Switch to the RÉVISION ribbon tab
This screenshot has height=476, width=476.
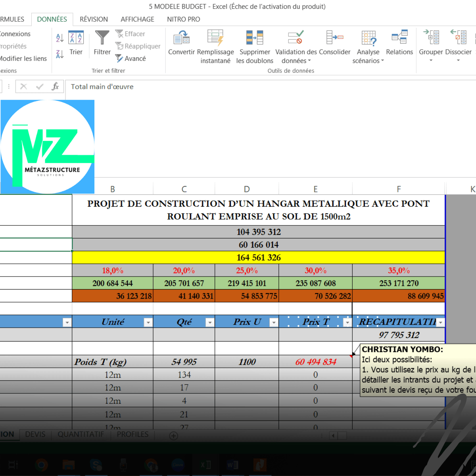pyautogui.click(x=94, y=19)
